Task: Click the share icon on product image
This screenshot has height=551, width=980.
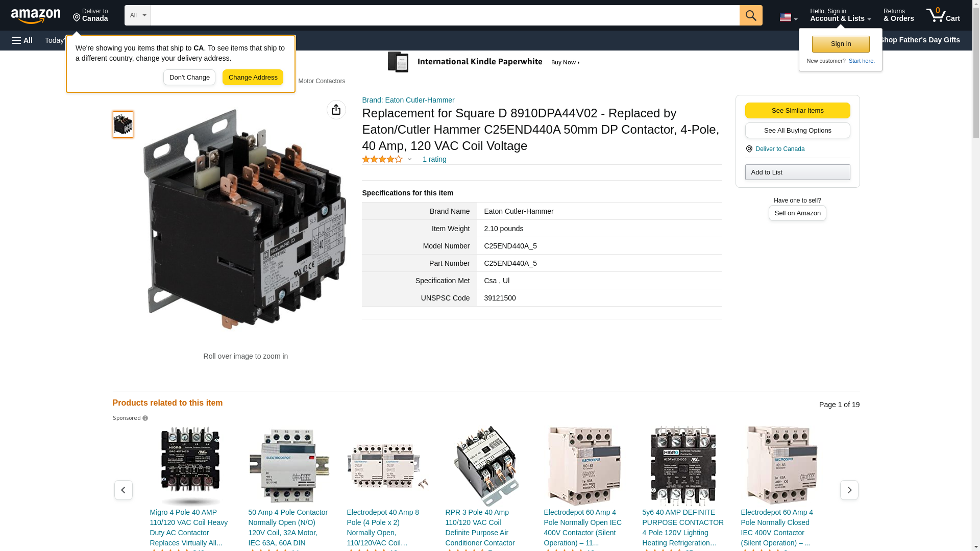Action: tap(336, 110)
